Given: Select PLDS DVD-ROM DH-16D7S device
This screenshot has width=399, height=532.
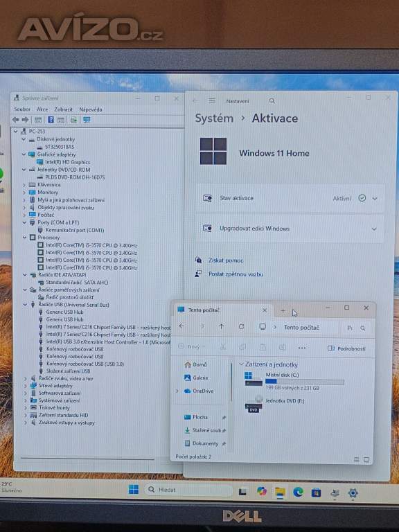Looking at the screenshot, I should click(75, 177).
